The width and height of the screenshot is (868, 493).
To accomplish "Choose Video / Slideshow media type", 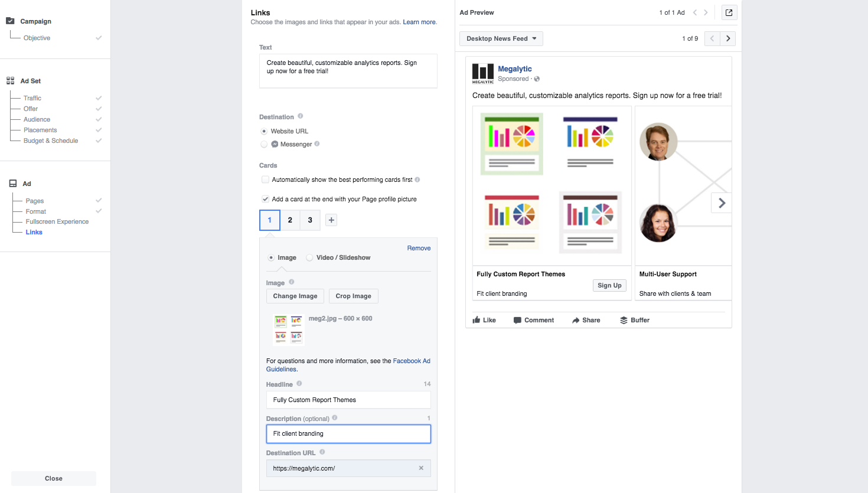I will click(309, 257).
